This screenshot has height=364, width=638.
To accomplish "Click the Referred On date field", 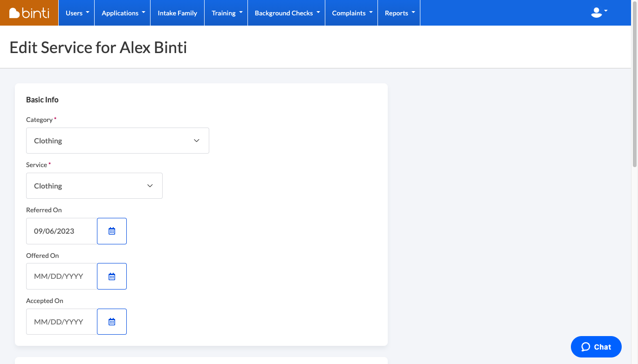I will 62,231.
